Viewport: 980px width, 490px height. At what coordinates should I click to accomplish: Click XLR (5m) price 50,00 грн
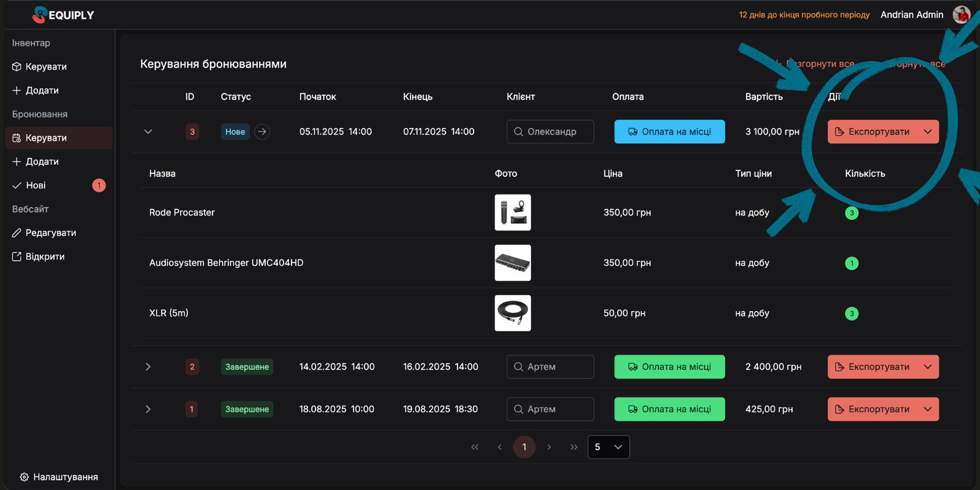tap(624, 313)
